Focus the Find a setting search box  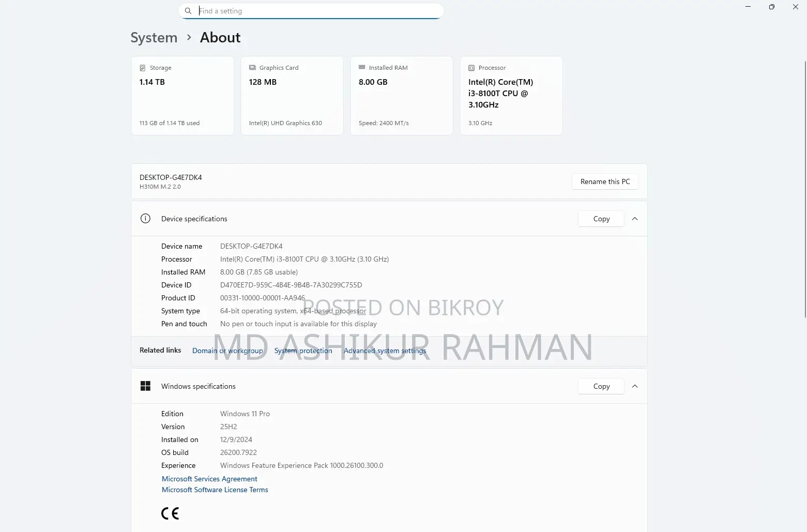point(311,11)
